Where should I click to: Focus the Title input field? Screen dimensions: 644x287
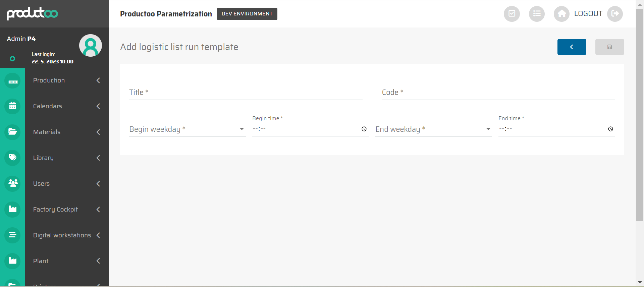(246, 93)
